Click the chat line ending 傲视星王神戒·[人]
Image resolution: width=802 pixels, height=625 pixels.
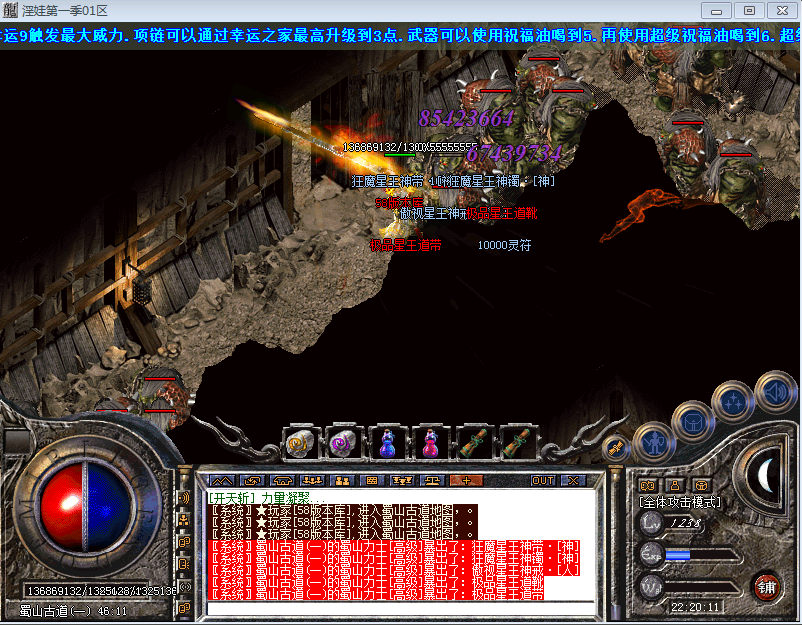394,570
